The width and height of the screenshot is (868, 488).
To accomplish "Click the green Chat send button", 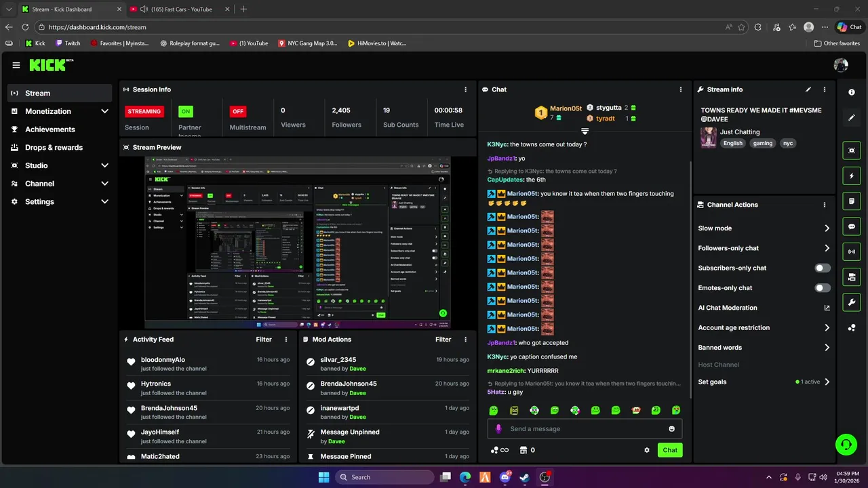I will click(670, 450).
